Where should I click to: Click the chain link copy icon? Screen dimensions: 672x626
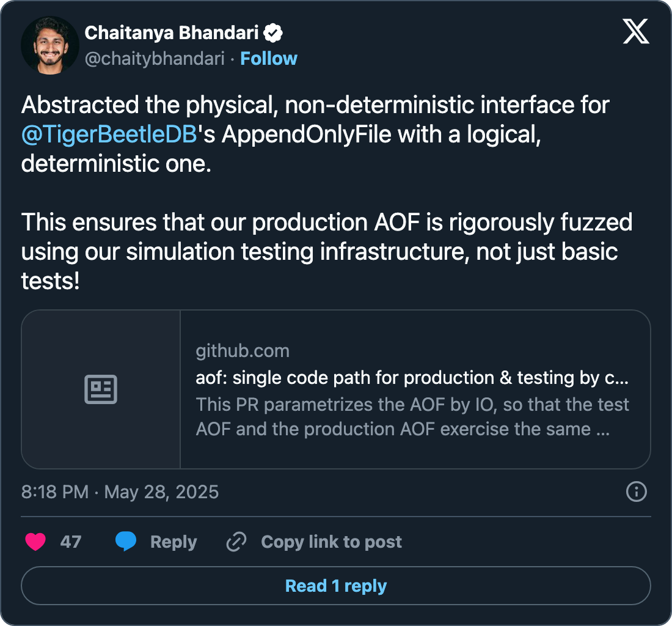coord(236,542)
